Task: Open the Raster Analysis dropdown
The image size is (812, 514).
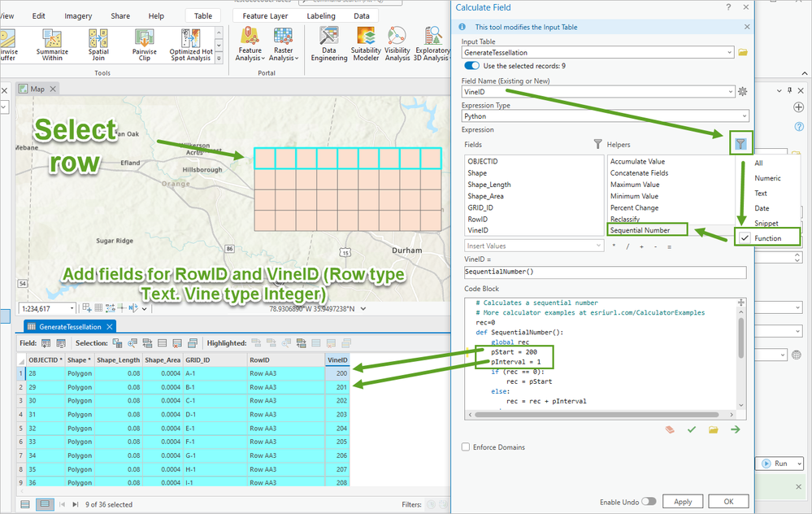Action: 284,45
